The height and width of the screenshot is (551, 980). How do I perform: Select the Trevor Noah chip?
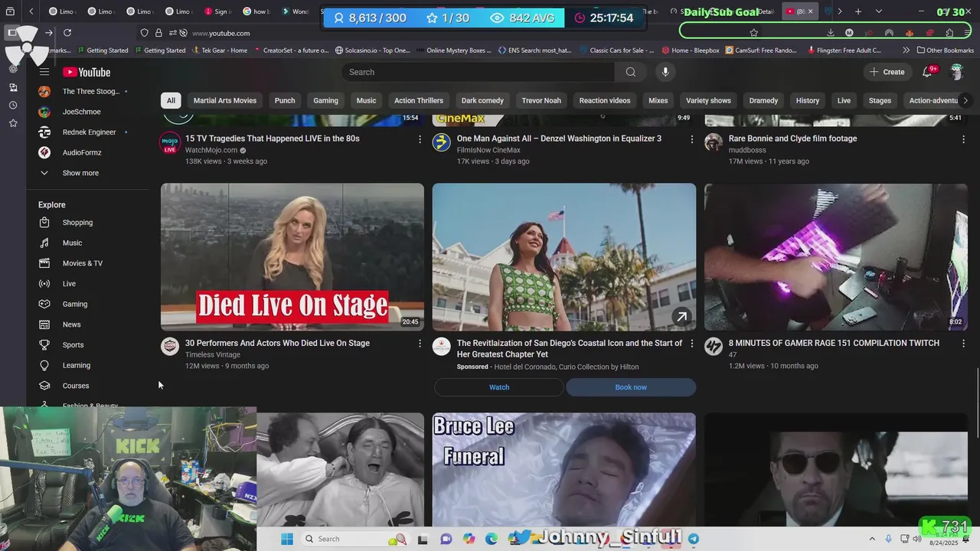[541, 100]
